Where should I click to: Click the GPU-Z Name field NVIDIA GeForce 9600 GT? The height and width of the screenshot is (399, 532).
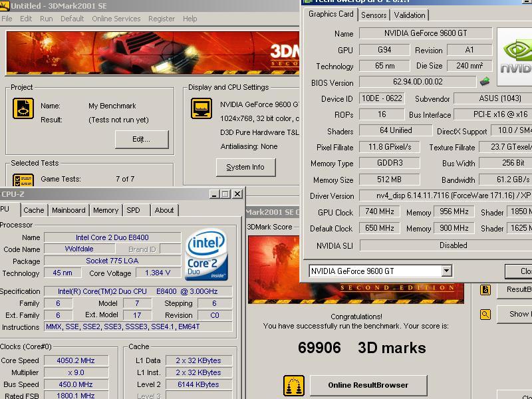click(x=426, y=33)
